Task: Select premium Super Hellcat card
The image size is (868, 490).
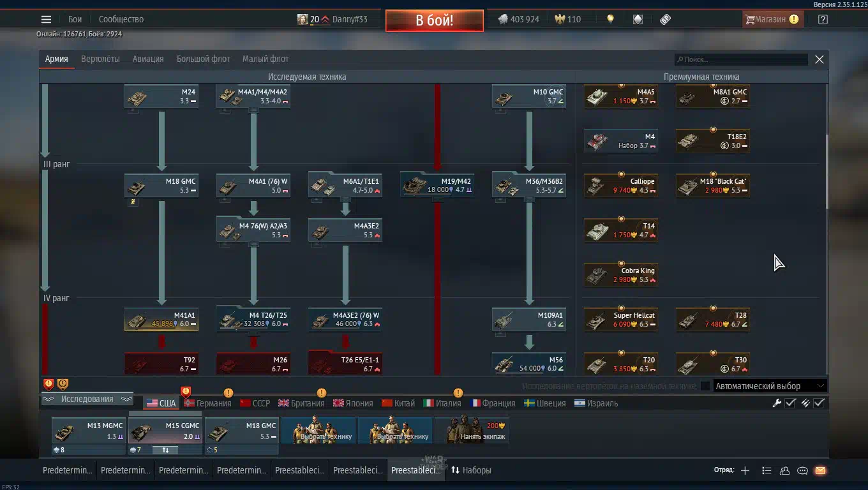Action: coord(621,319)
